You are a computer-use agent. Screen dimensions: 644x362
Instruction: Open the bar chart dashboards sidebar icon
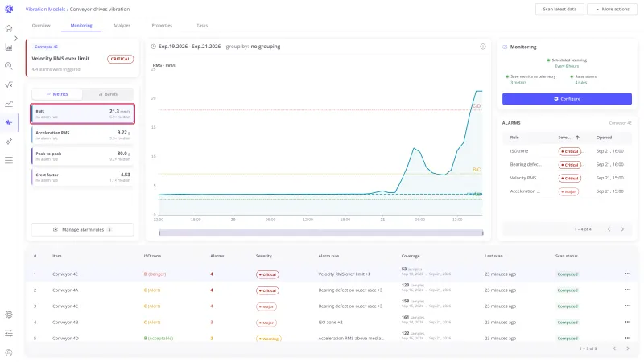click(x=9, y=47)
